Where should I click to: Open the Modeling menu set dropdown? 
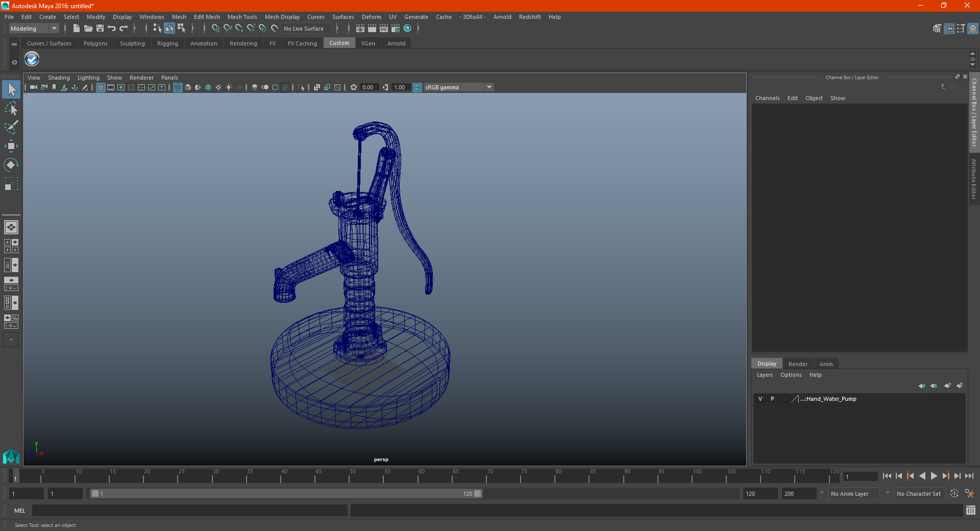(x=34, y=29)
